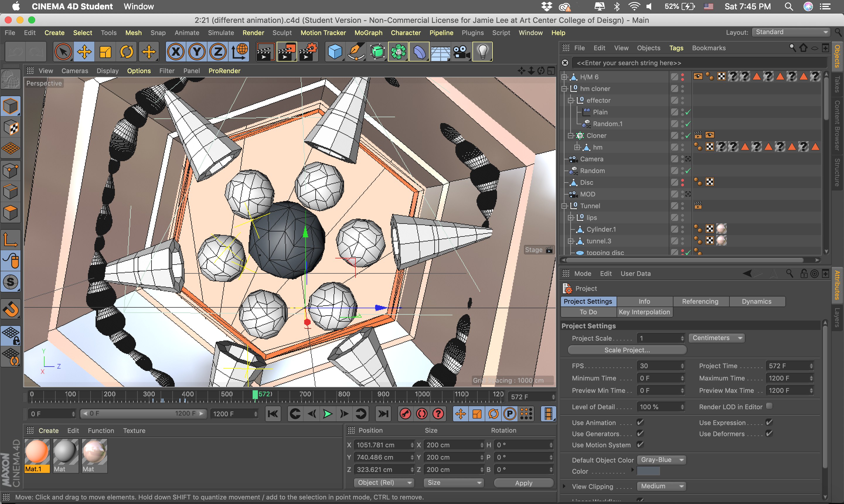Switch to the Referencing tab
The image size is (844, 504).
[701, 302]
